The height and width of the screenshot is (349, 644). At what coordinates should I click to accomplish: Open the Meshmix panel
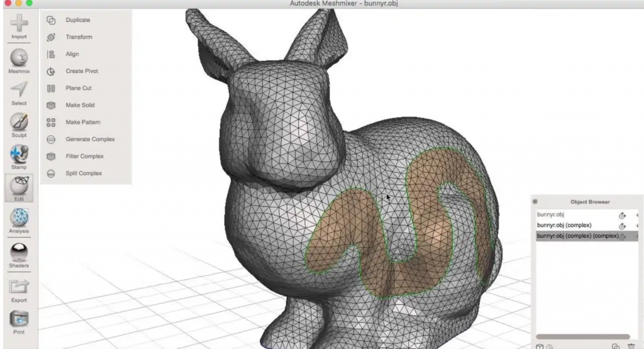pyautogui.click(x=19, y=61)
